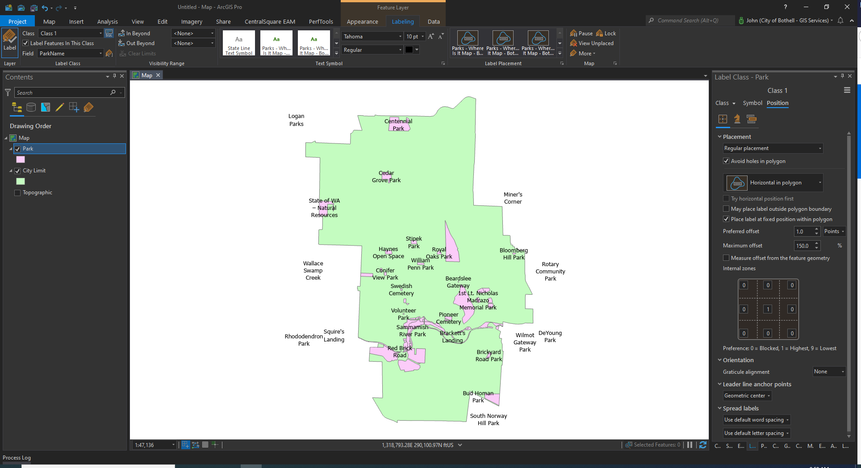Open the Points unit dropdown
This screenshot has width=861, height=468.
coord(834,231)
